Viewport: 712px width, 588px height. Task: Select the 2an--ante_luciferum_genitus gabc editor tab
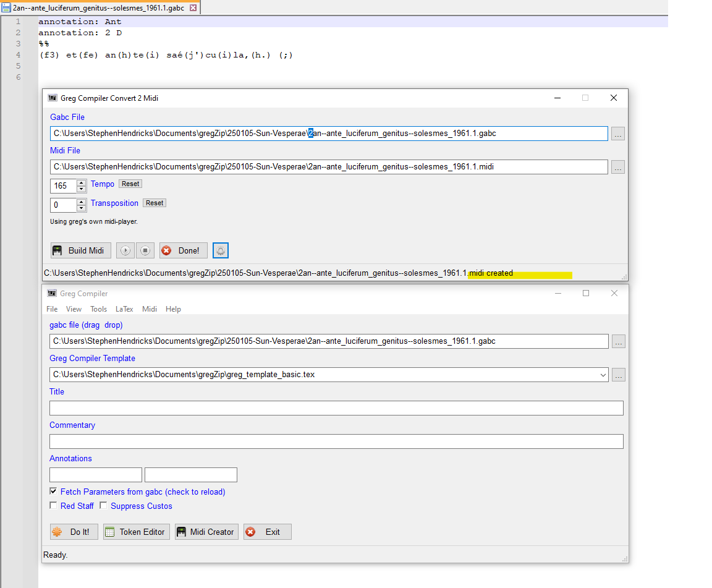click(98, 7)
